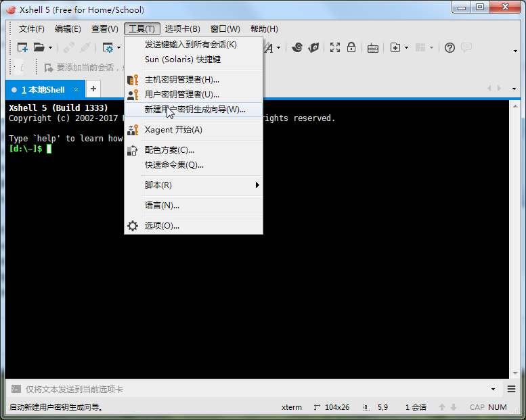Open 语言(N) menu item
Viewport: 526px width, 420px height.
click(x=194, y=206)
